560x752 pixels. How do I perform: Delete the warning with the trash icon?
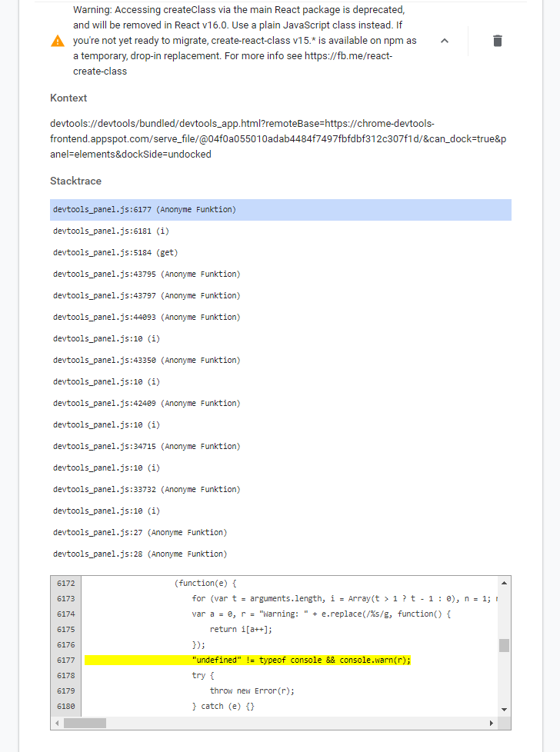click(x=498, y=41)
